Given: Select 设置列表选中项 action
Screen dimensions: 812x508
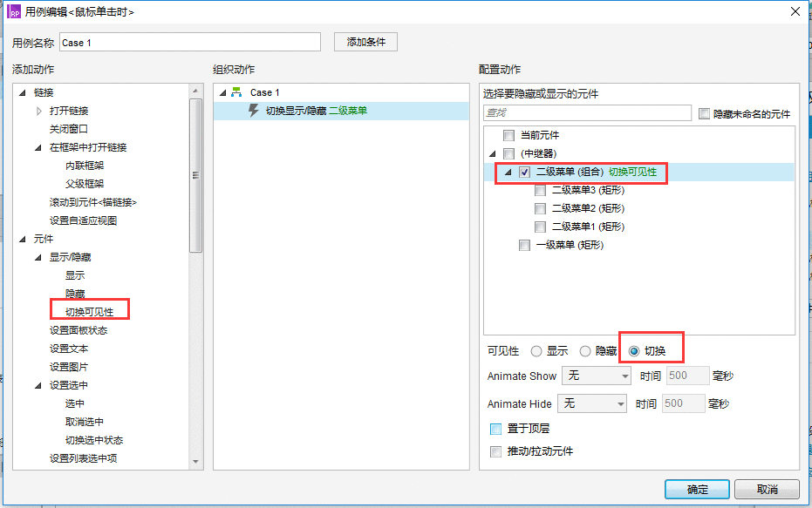Looking at the screenshot, I should click(x=84, y=458).
